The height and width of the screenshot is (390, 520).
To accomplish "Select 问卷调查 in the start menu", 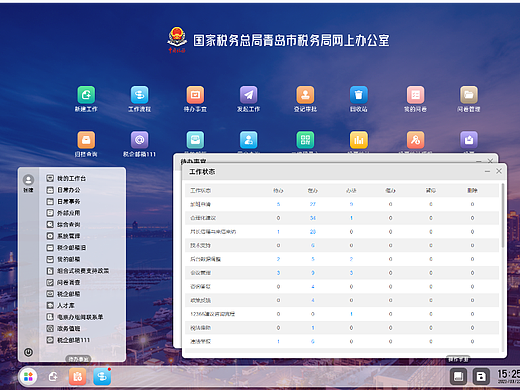I will pos(63,282).
